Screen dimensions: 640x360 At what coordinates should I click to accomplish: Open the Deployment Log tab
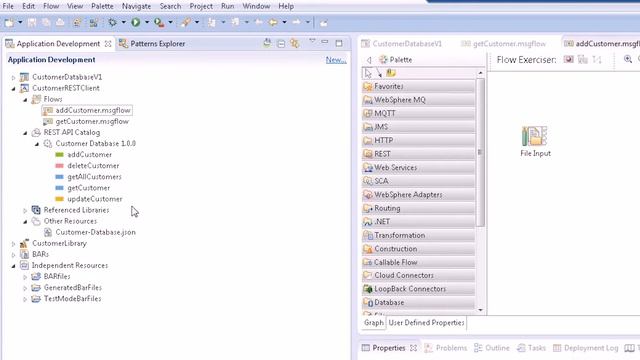tap(585, 348)
